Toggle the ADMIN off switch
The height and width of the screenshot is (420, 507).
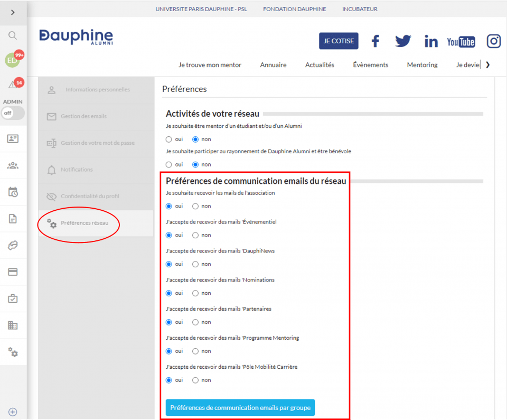click(13, 113)
